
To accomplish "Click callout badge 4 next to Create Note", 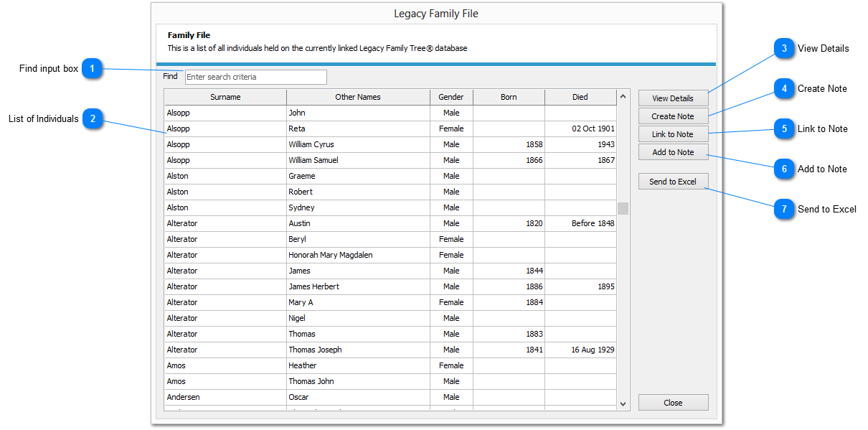I will (x=785, y=88).
